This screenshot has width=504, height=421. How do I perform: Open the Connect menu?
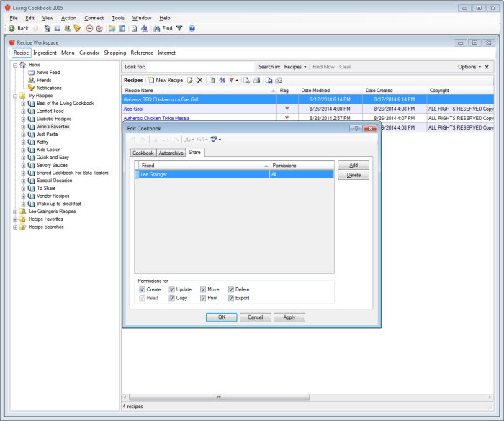(x=94, y=18)
